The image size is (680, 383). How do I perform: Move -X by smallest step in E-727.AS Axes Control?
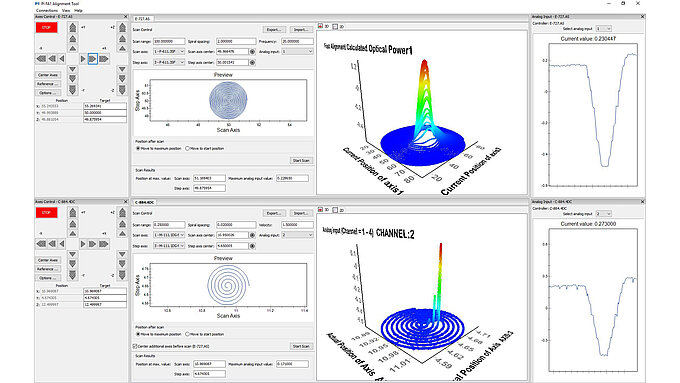(62, 59)
